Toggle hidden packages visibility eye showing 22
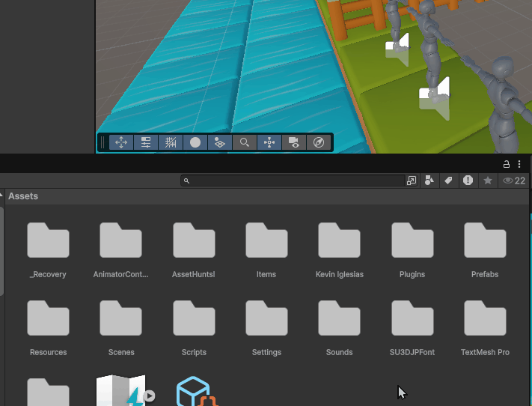Image resolution: width=532 pixels, height=406 pixels. [514, 181]
